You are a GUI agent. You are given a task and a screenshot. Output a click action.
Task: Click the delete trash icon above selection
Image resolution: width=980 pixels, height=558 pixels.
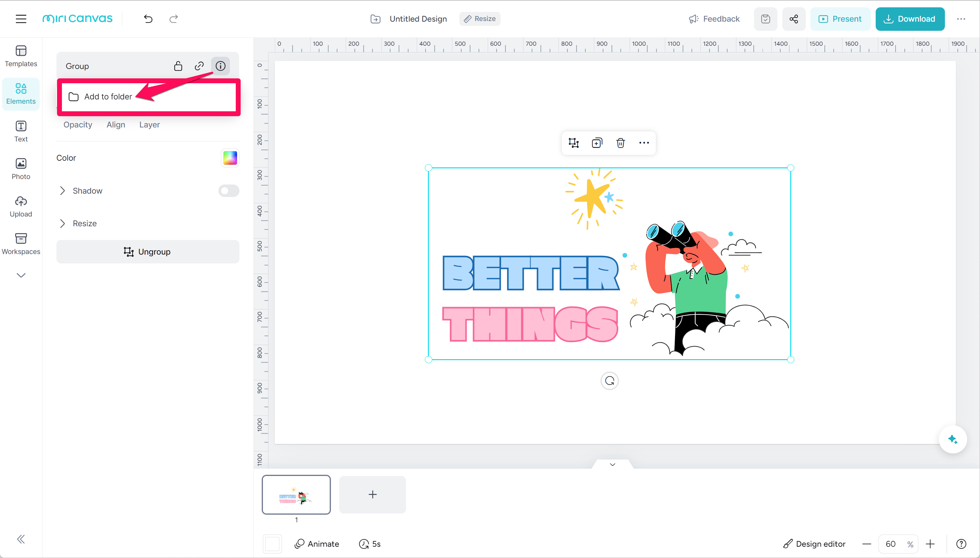(620, 143)
